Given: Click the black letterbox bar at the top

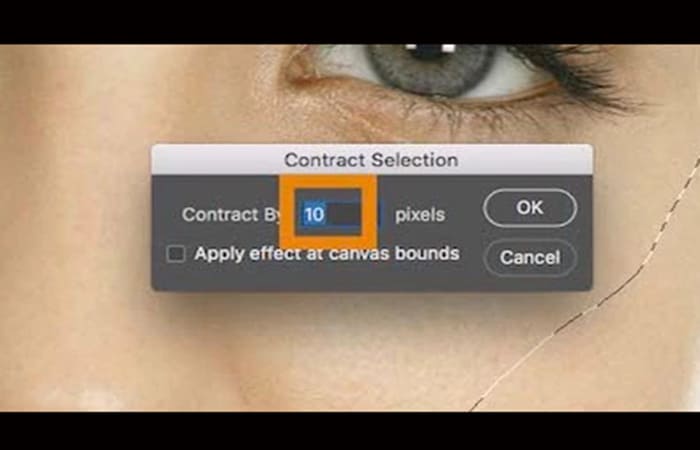Looking at the screenshot, I should (350, 21).
